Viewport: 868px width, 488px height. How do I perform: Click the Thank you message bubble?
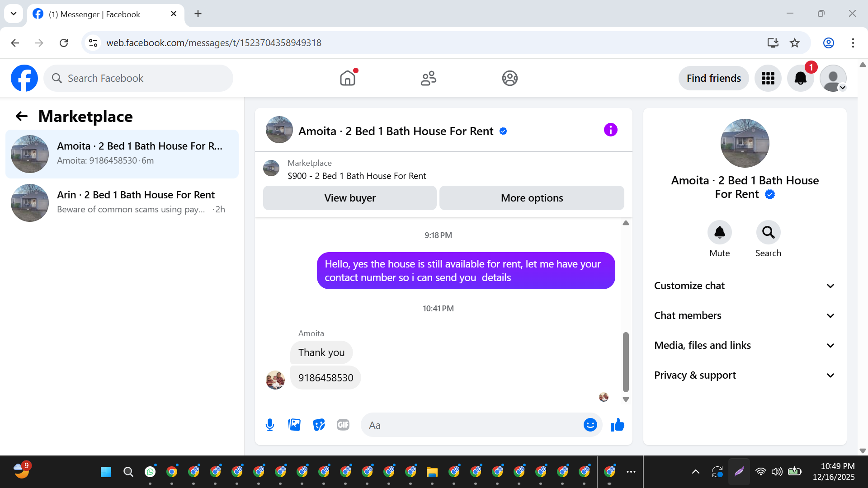[x=321, y=352]
